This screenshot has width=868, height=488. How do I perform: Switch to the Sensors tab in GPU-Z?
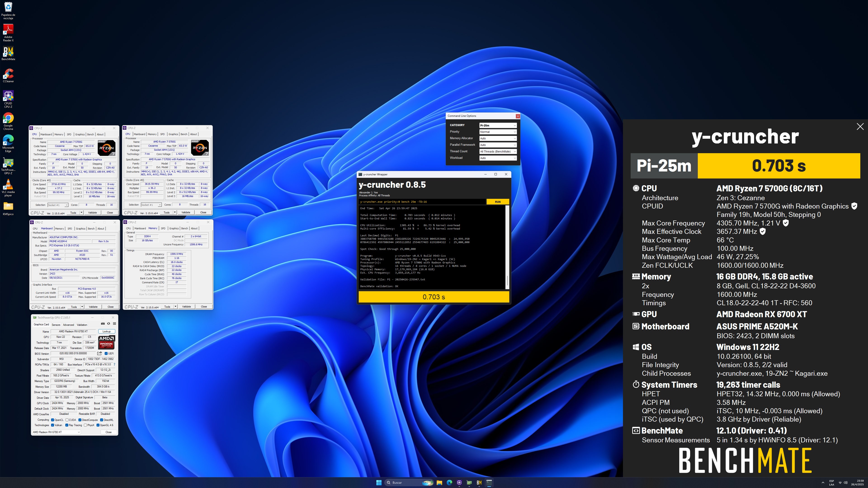coord(56,325)
